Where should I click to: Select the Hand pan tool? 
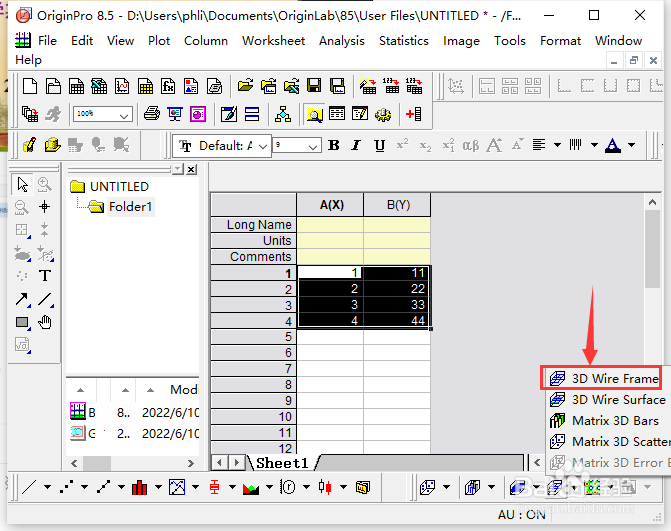[45, 322]
